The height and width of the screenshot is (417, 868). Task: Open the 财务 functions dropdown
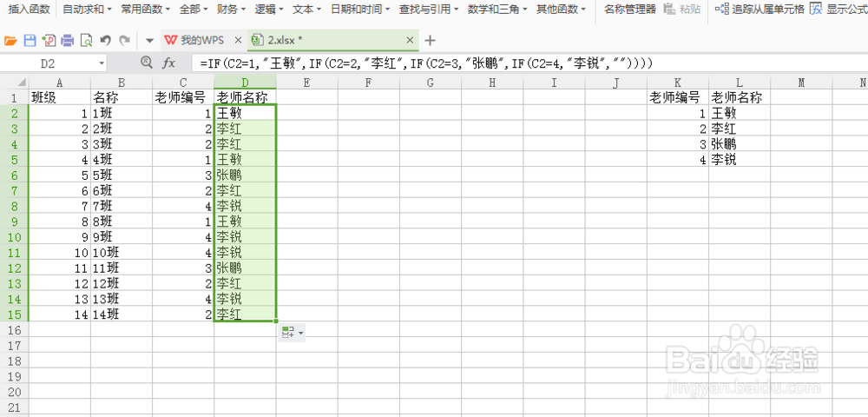pos(232,9)
